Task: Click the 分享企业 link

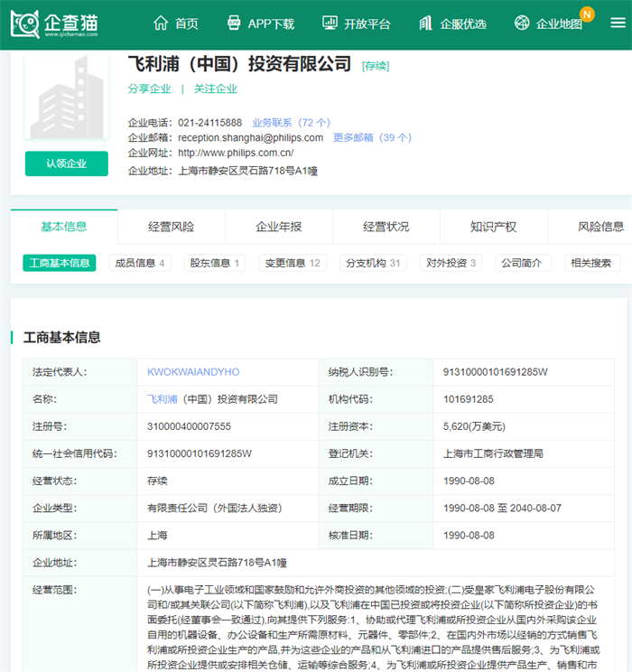Action: (149, 89)
